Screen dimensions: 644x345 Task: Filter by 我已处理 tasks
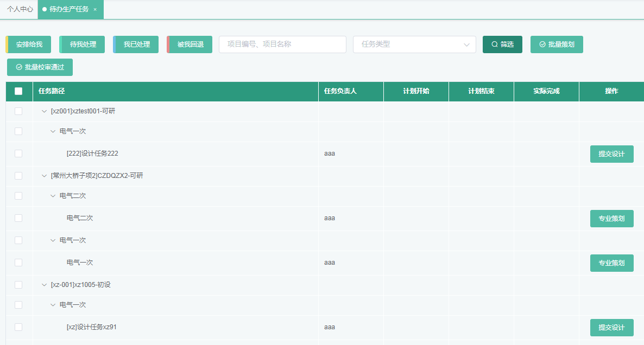[x=136, y=44]
